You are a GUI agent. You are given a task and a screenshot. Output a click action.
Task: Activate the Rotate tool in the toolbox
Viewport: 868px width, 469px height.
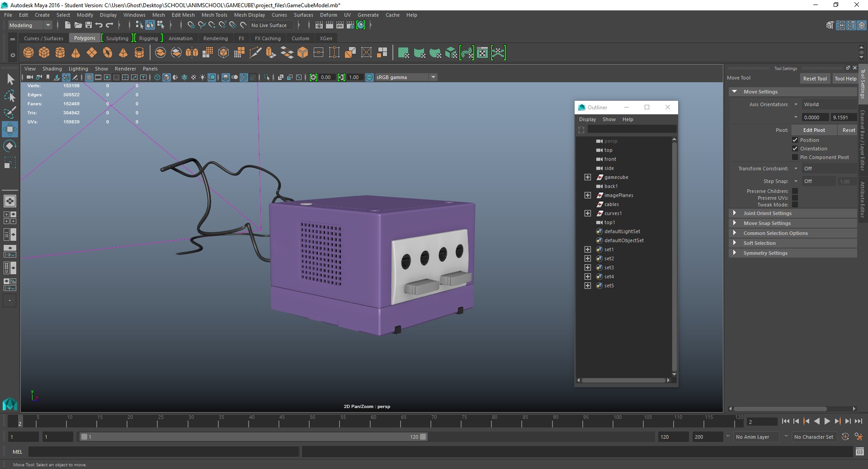click(10, 146)
